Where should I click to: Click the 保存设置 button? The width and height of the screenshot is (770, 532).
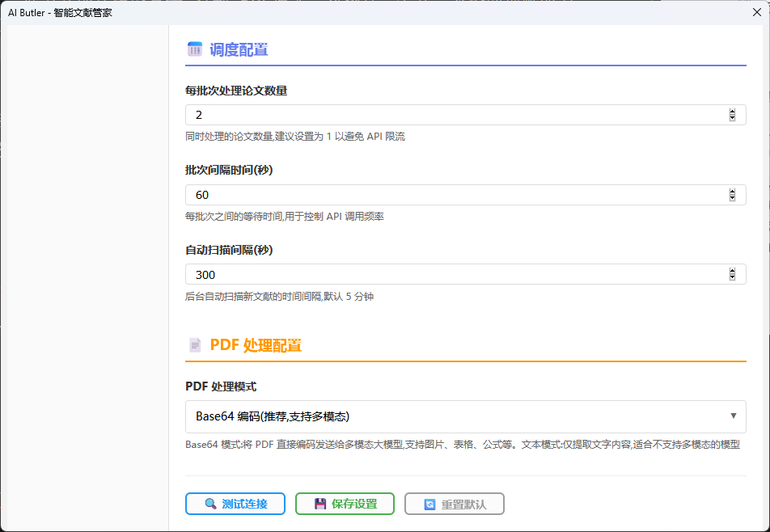[x=345, y=504]
